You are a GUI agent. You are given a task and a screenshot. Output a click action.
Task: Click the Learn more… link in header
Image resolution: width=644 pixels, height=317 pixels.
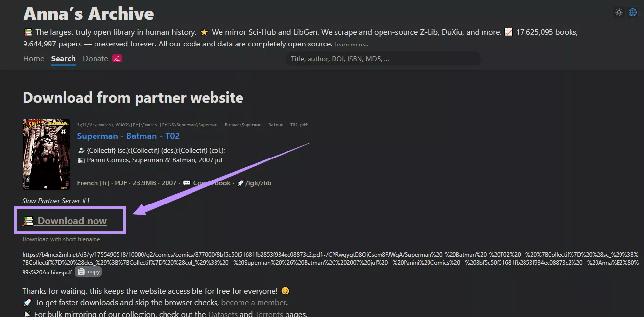351,45
